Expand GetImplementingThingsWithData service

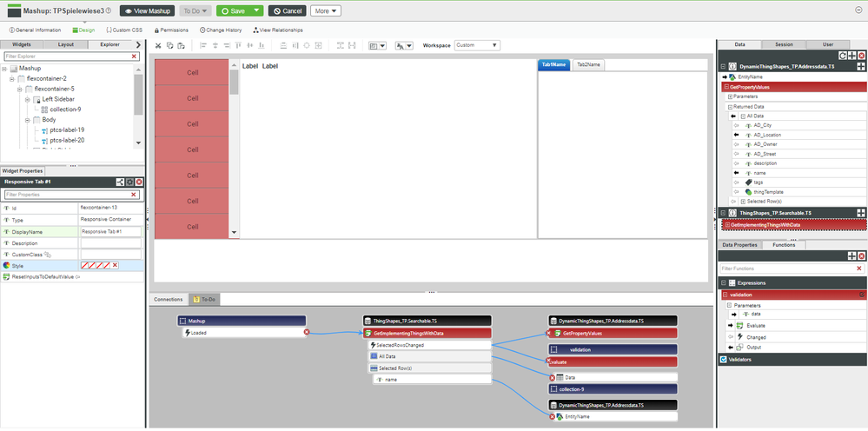pyautogui.click(x=727, y=225)
